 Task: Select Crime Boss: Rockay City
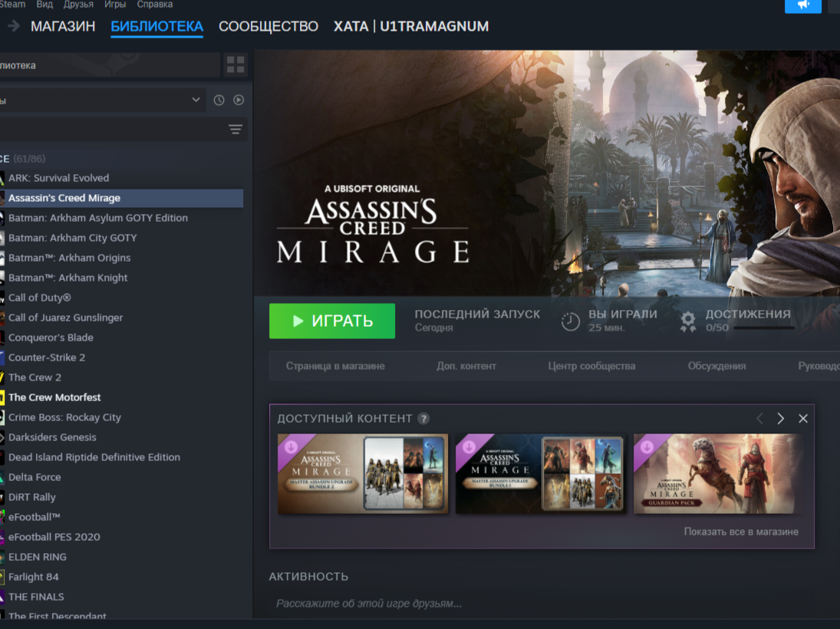(122, 417)
